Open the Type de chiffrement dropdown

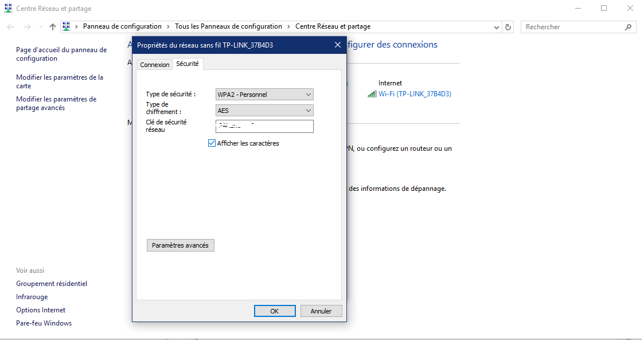(x=264, y=111)
